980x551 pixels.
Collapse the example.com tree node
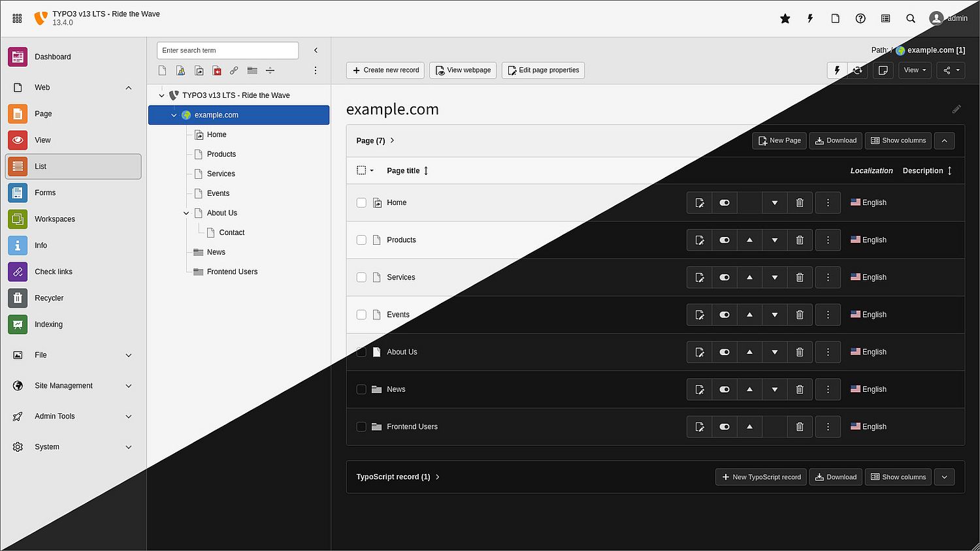174,115
